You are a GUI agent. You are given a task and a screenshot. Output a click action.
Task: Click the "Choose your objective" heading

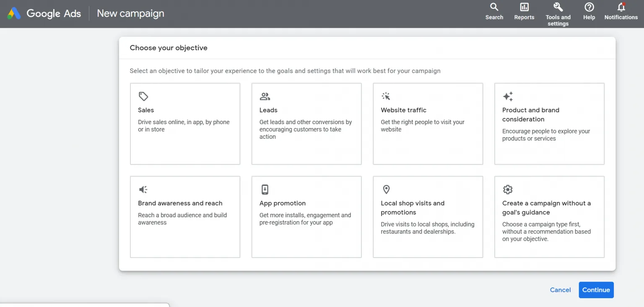pyautogui.click(x=169, y=48)
